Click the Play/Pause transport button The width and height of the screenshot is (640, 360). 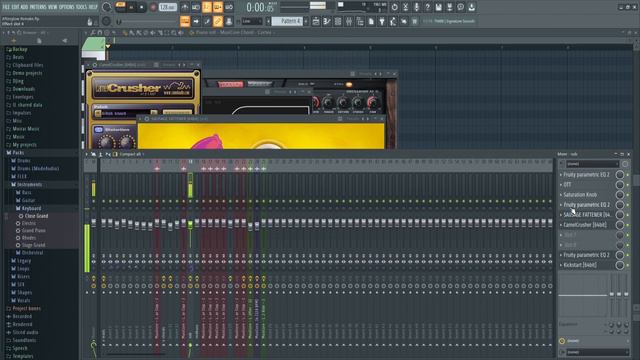click(x=131, y=7)
